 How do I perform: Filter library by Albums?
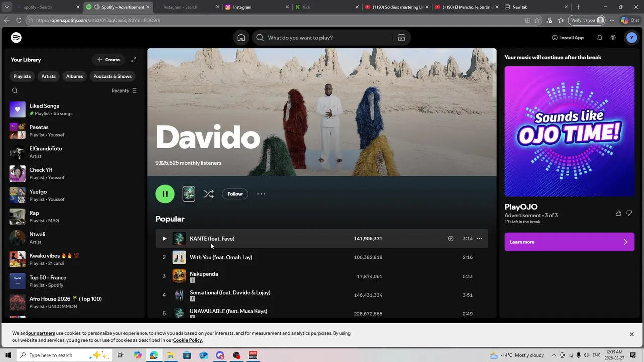tap(74, 76)
